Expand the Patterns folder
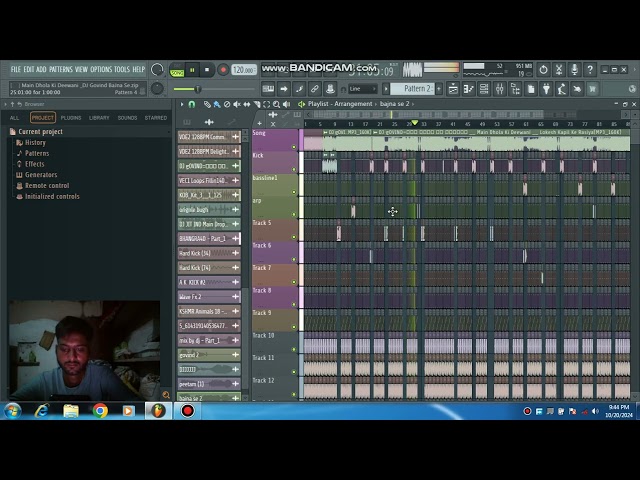The height and width of the screenshot is (480, 640). 33,153
